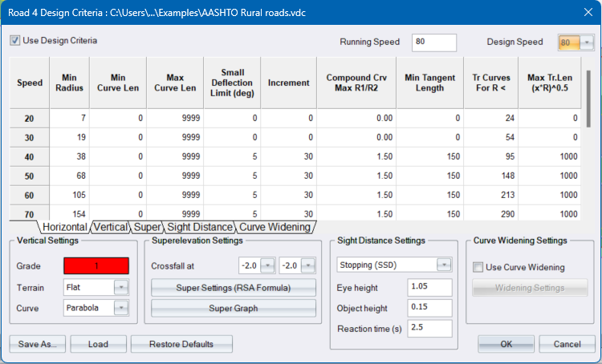This screenshot has width=602, height=364.
Task: Click the red Grade color field
Action: (x=96, y=265)
